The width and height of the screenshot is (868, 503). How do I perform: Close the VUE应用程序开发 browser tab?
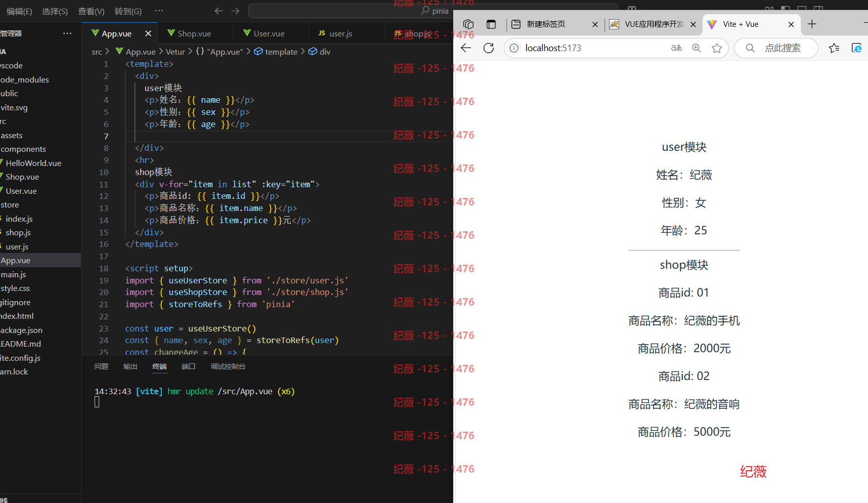pyautogui.click(x=693, y=24)
